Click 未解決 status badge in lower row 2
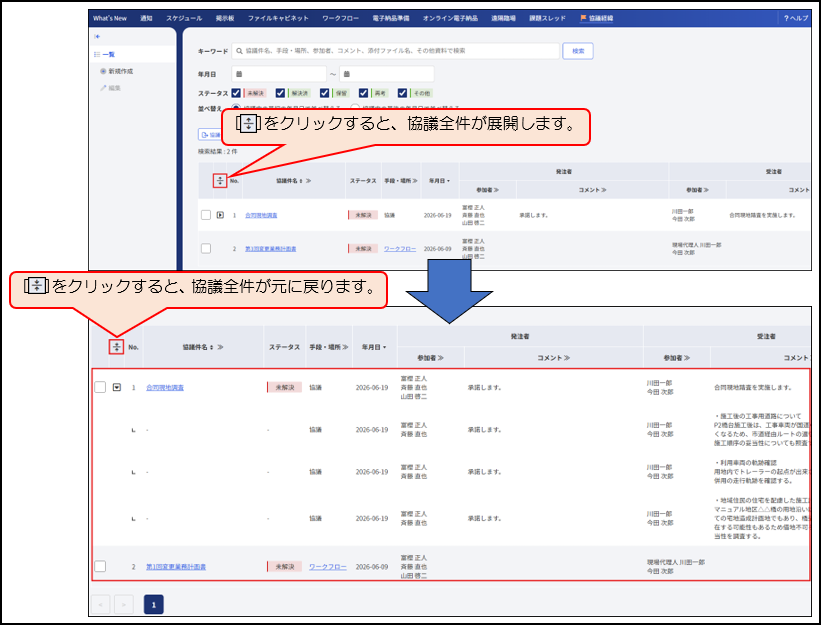Screen dimensions: 821x625 284,566
